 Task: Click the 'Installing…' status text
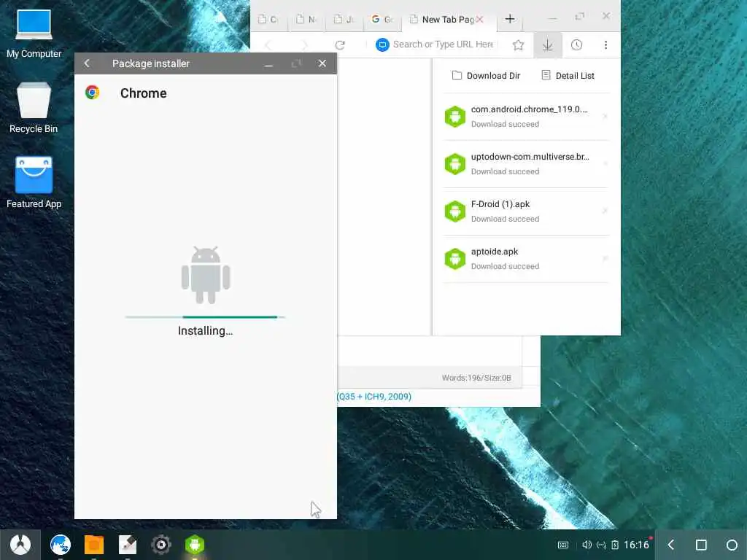[205, 330]
